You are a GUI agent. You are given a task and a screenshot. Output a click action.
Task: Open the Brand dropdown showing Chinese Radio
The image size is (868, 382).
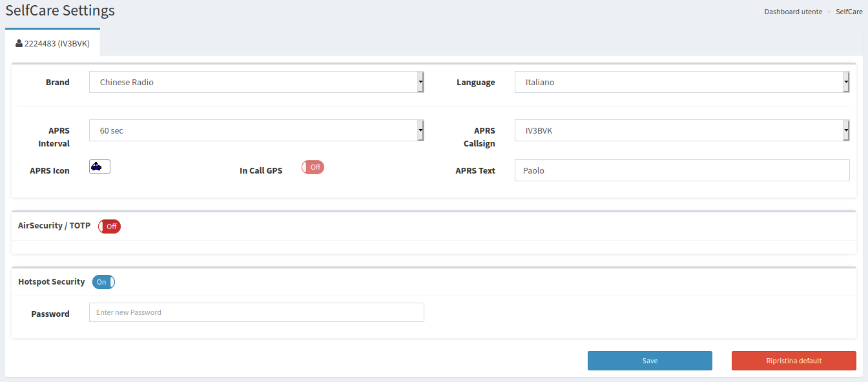tap(256, 82)
